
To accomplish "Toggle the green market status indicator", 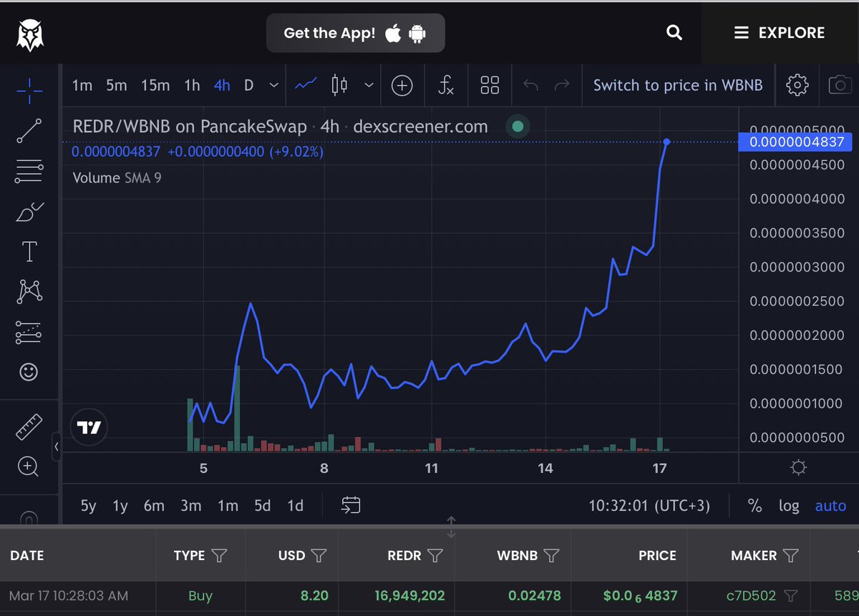I will click(518, 127).
